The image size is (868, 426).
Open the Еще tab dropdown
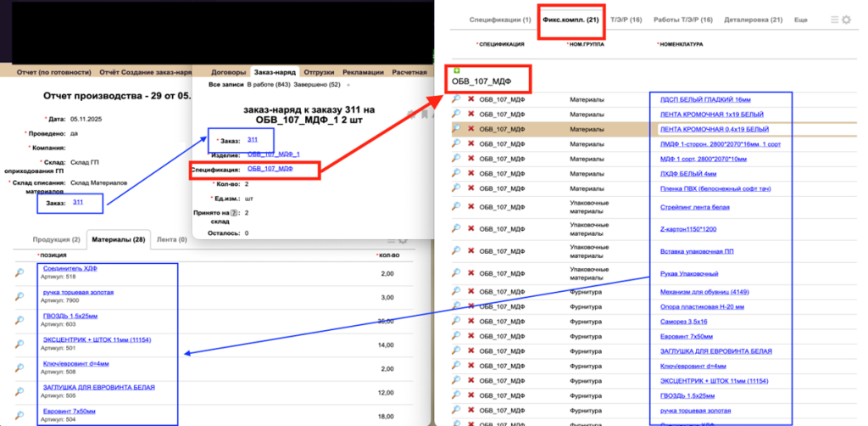[800, 20]
